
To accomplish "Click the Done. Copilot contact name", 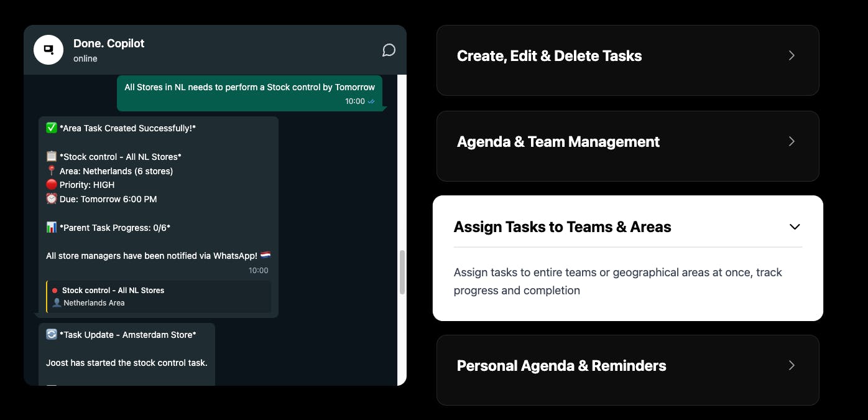I will tap(109, 44).
